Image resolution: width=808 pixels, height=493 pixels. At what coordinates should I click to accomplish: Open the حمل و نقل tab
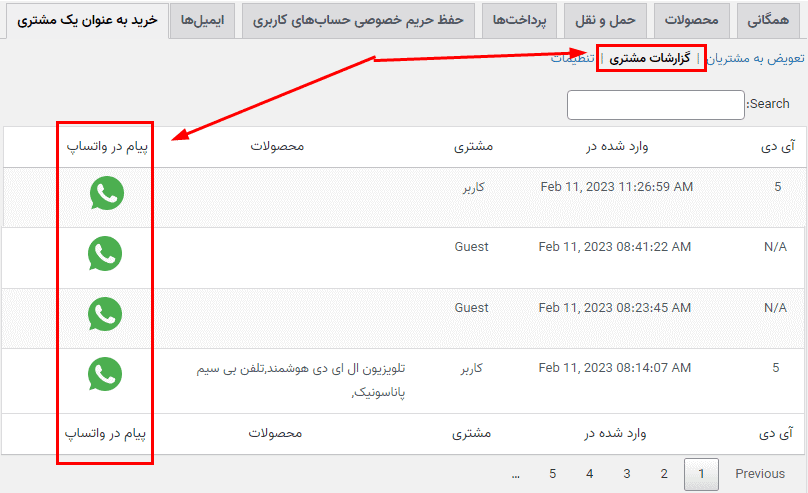pyautogui.click(x=605, y=20)
